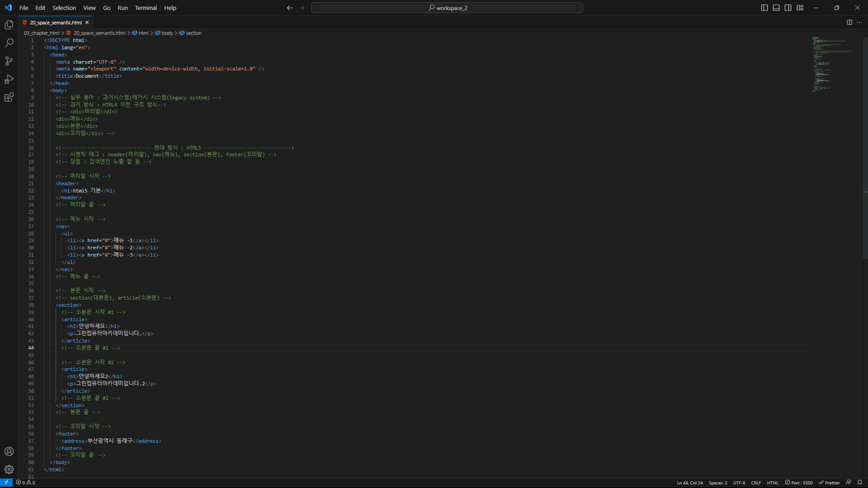Expand body breadcrumb item
868x488 pixels.
(x=167, y=33)
